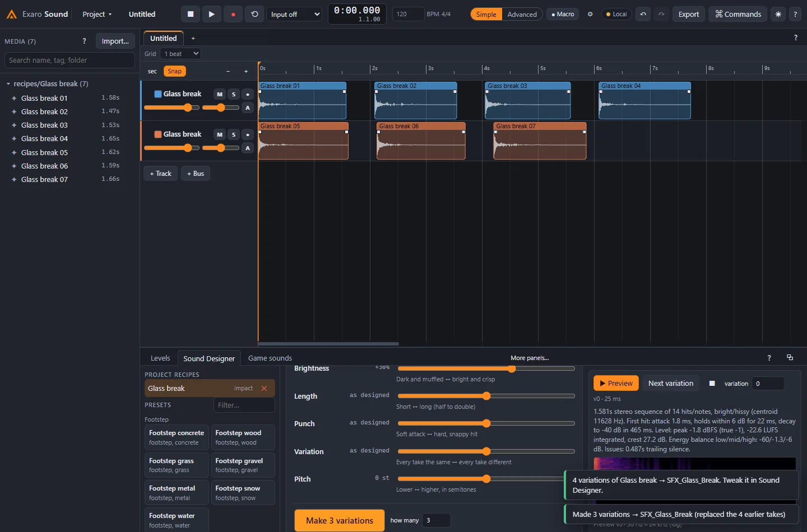This screenshot has width=807, height=532.
Task: Add a new tab with the plus icon
Action: (193, 38)
